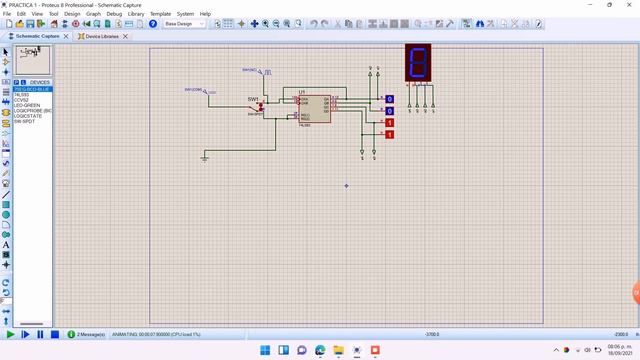
Task: Click the Pan center-at-cursor cross icon
Action: point(254,24)
